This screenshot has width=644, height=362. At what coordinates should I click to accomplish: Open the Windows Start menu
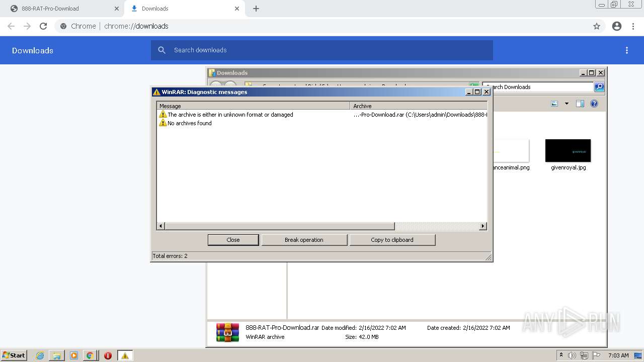14,355
